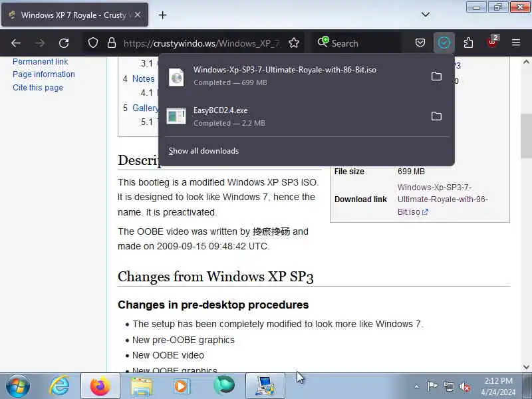532x399 pixels.
Task: Open Cite this page link
Action: (38, 88)
